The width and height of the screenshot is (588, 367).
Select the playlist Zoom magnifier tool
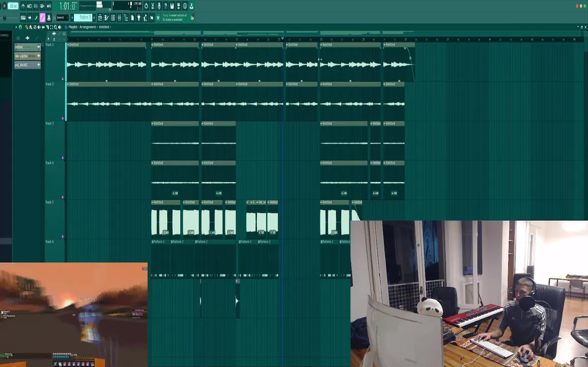coord(56,27)
